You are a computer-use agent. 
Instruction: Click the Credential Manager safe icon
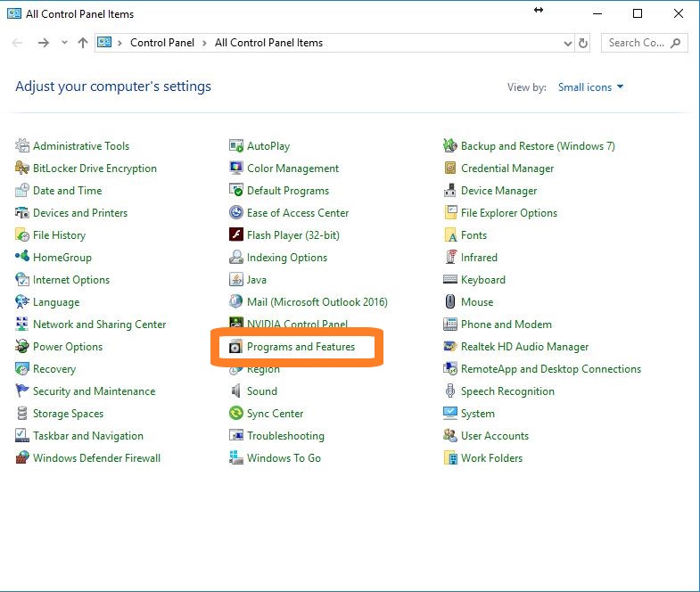(450, 168)
